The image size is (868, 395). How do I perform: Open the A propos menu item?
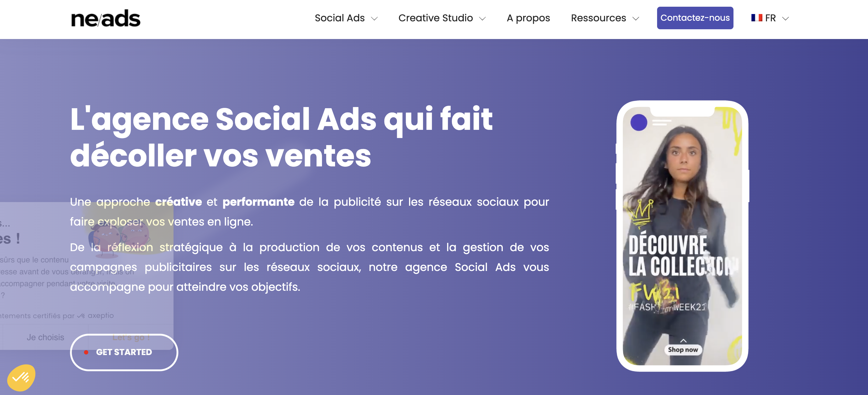click(528, 18)
